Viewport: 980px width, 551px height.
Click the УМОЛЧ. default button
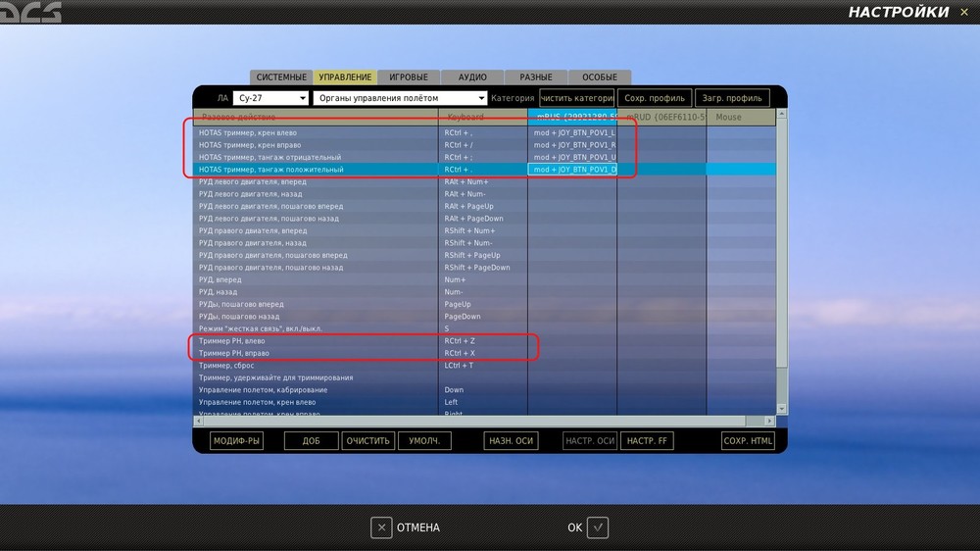pyautogui.click(x=424, y=441)
